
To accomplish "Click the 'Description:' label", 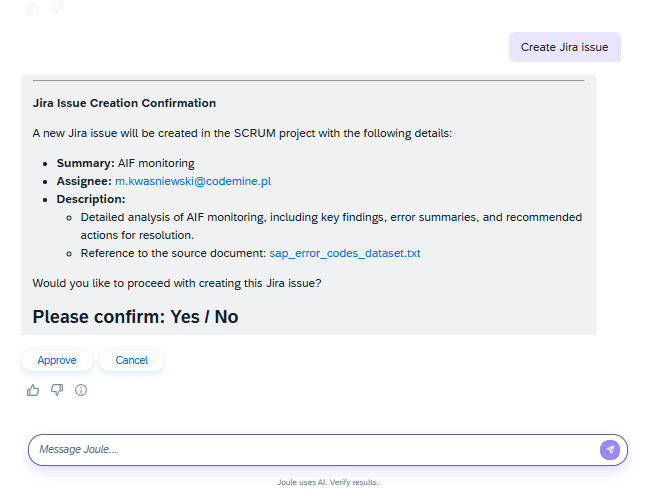I will tap(91, 199).
